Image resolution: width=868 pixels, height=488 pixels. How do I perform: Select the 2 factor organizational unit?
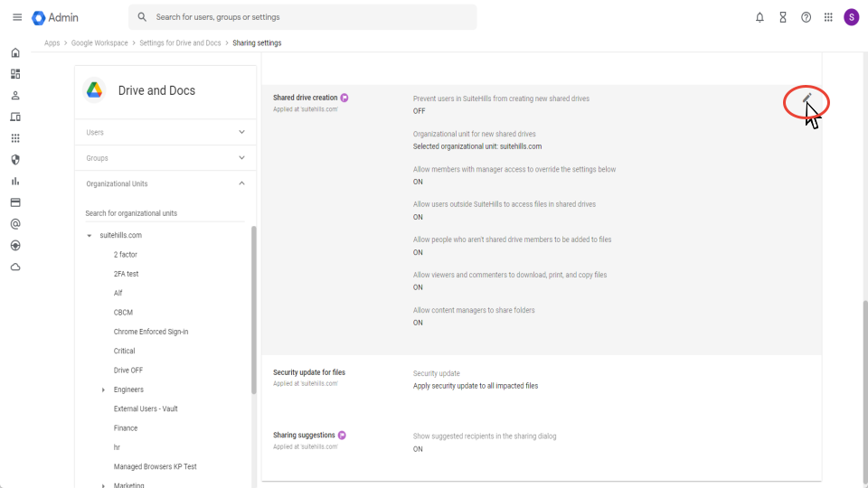pyautogui.click(x=126, y=255)
